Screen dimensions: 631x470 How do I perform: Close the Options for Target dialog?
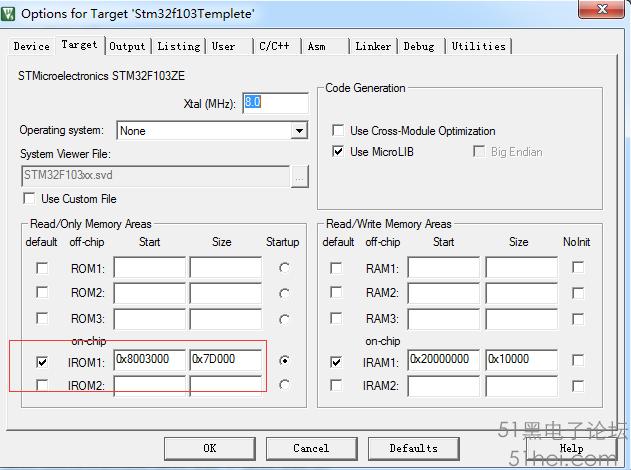pyautogui.click(x=602, y=9)
